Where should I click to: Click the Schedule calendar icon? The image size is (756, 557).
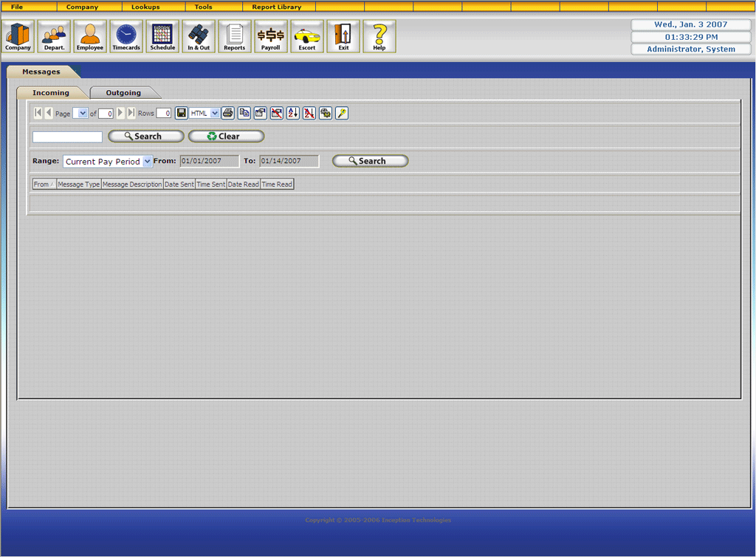click(162, 36)
